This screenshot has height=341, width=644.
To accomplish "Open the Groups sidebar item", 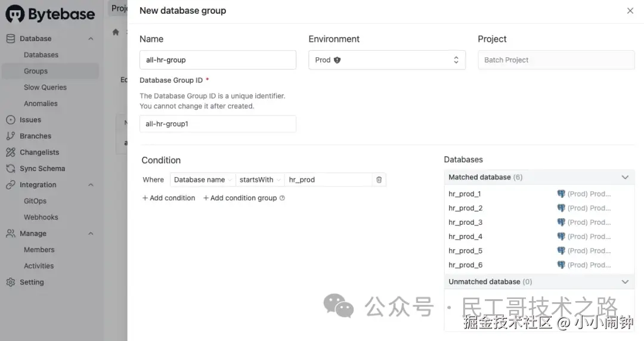I will pos(36,72).
